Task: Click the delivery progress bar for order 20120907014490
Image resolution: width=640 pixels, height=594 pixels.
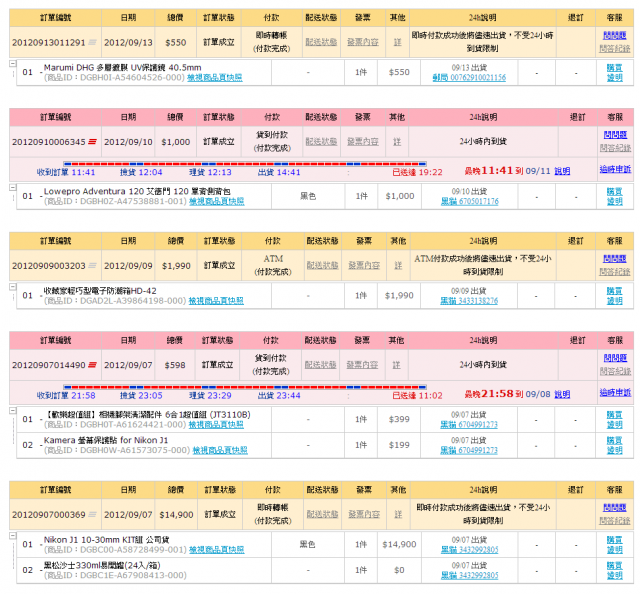Action: [x=245, y=387]
